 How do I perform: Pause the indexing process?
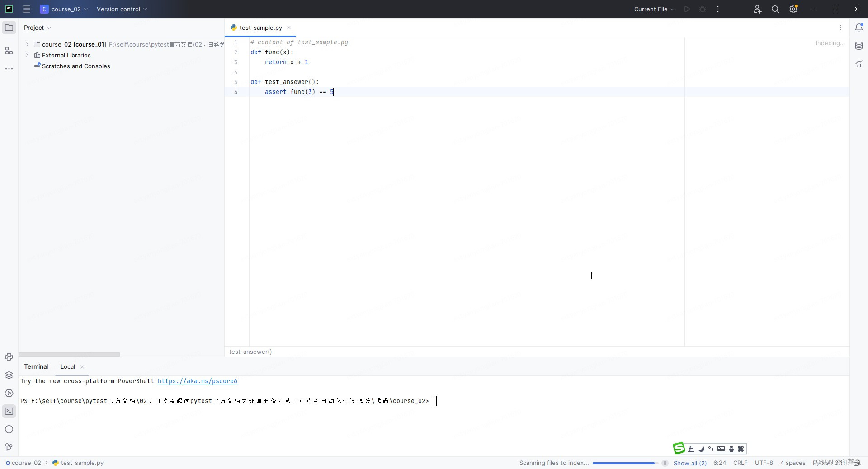point(665,463)
